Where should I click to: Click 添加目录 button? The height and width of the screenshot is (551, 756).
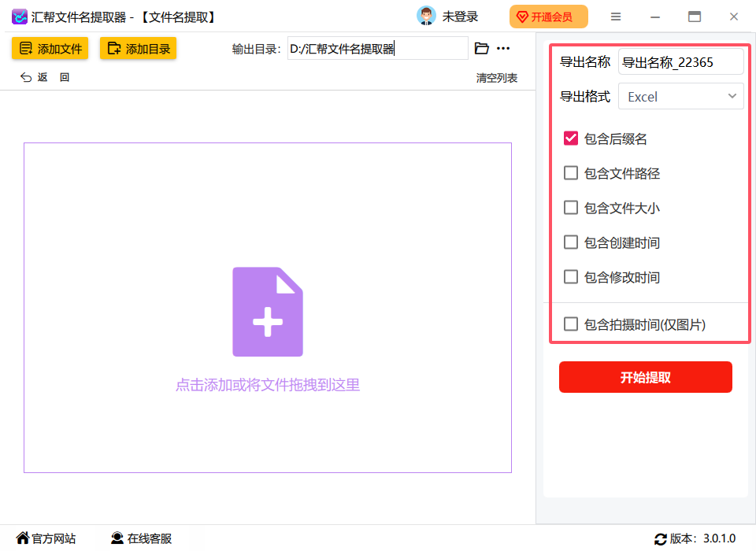139,48
